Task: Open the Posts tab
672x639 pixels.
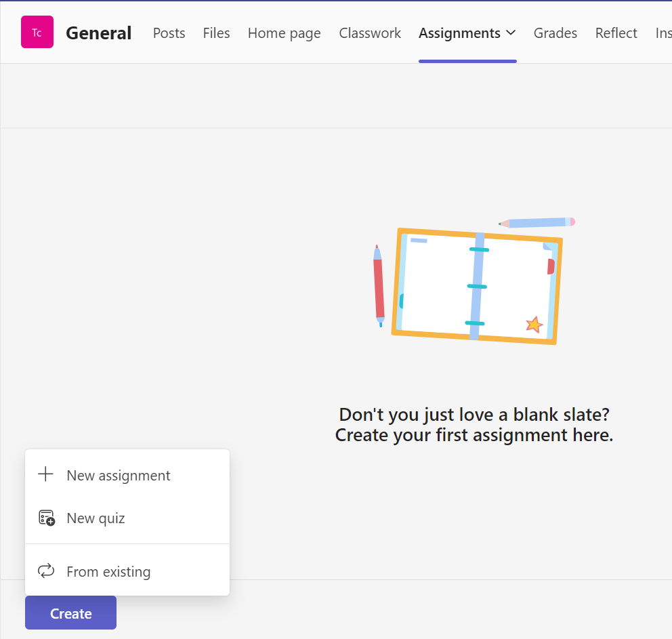Action: coord(169,33)
